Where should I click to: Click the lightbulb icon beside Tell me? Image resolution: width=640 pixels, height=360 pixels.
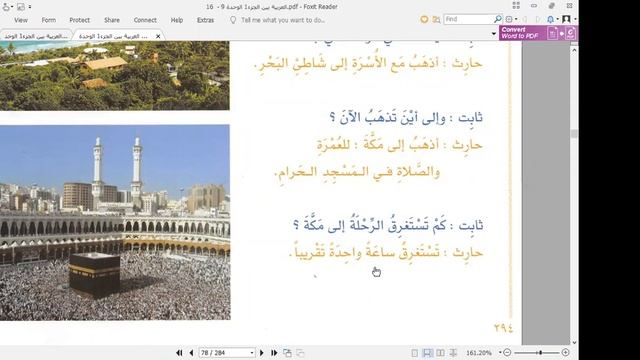[233, 20]
